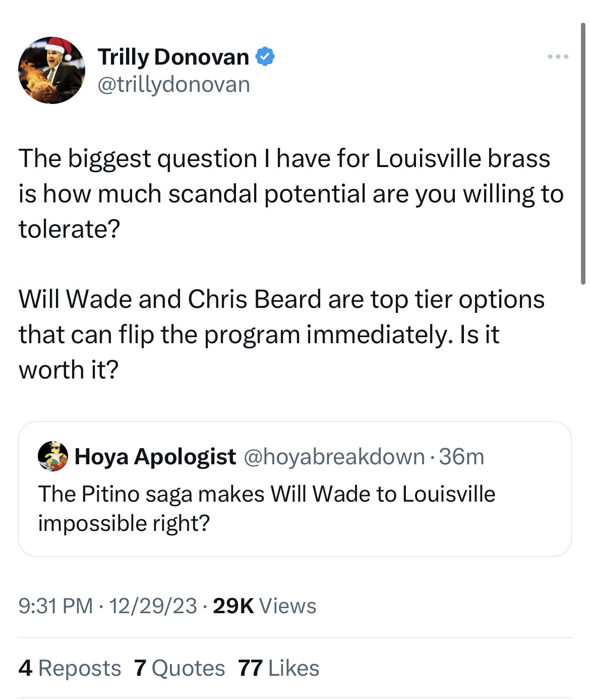Click the 36m timestamp in quoted post
The image size is (590, 700).
(x=461, y=457)
